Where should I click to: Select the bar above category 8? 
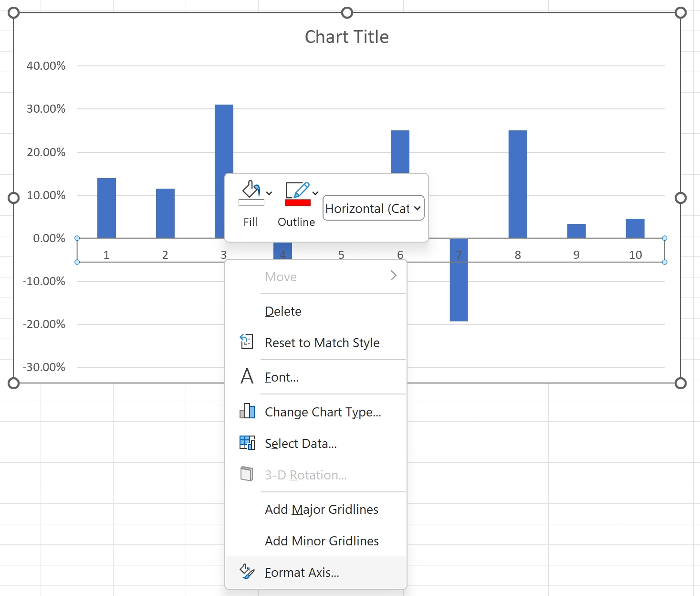click(518, 184)
